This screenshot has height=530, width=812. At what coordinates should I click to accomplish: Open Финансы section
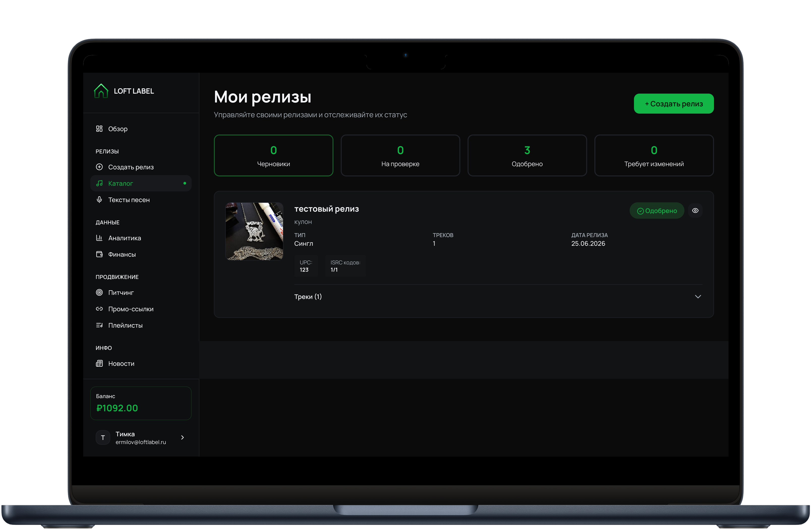tap(141, 254)
